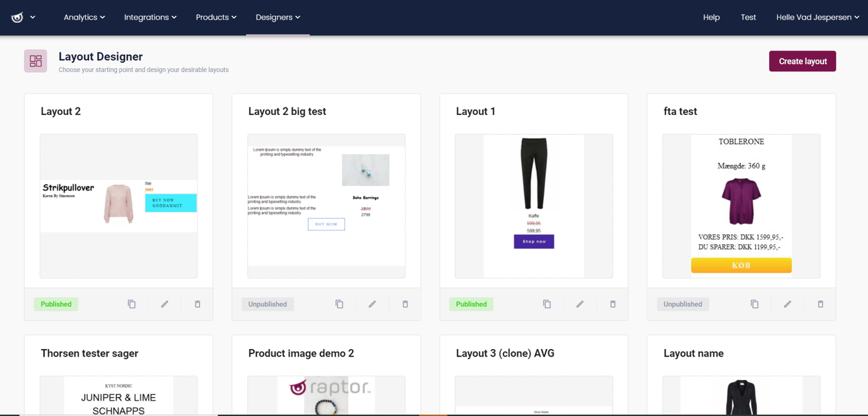Edit "fta test" using the pencil icon

pos(787,304)
